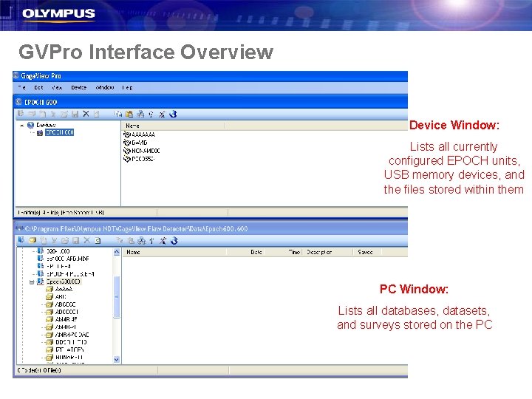Click the PC tree scrollbar thumb
The height and width of the screenshot is (399, 532).
[117, 297]
